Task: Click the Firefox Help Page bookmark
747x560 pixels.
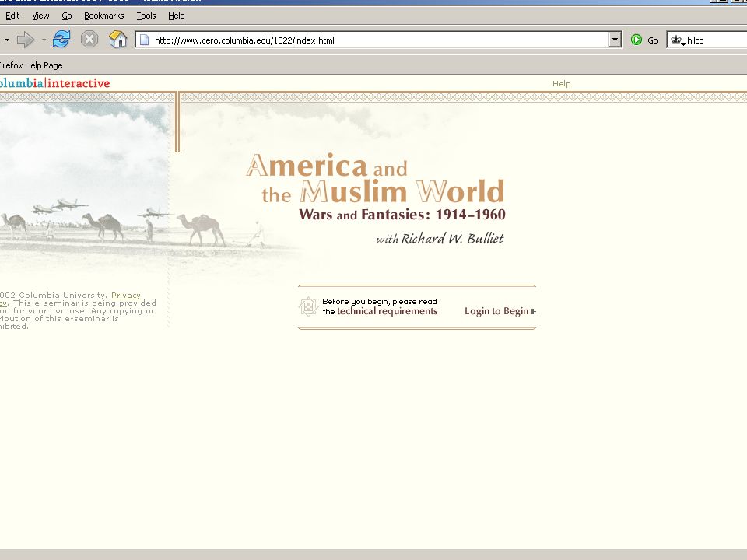Action: tap(30, 65)
